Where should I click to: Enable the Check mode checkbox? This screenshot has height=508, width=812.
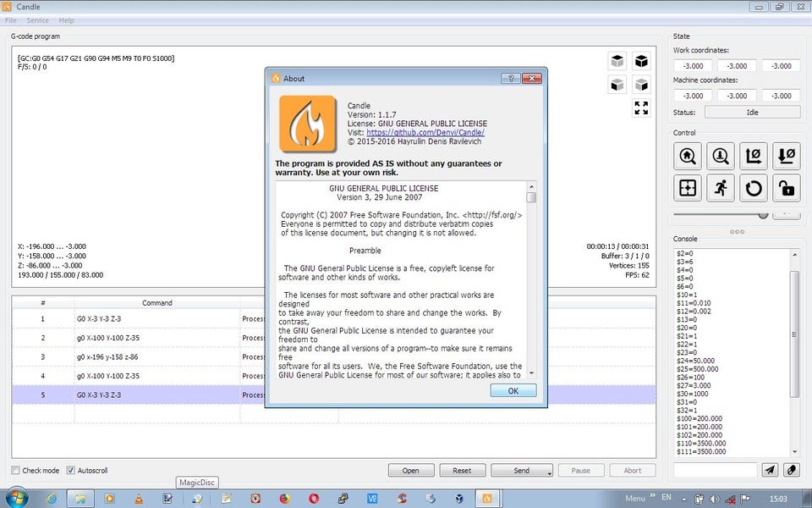click(x=16, y=470)
